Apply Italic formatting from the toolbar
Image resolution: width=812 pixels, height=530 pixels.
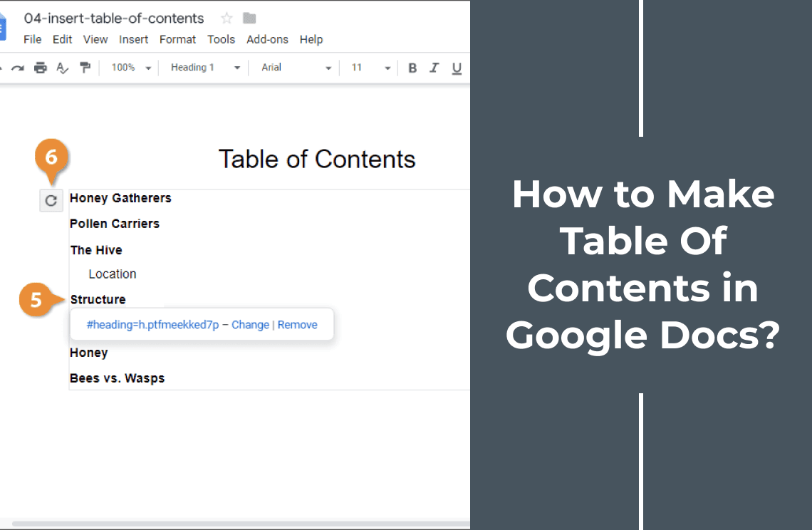tap(434, 68)
